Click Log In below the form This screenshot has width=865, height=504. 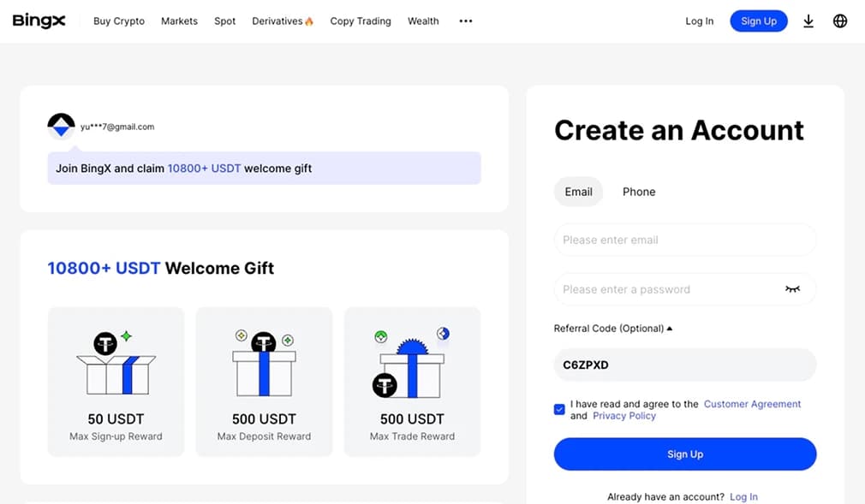(743, 497)
